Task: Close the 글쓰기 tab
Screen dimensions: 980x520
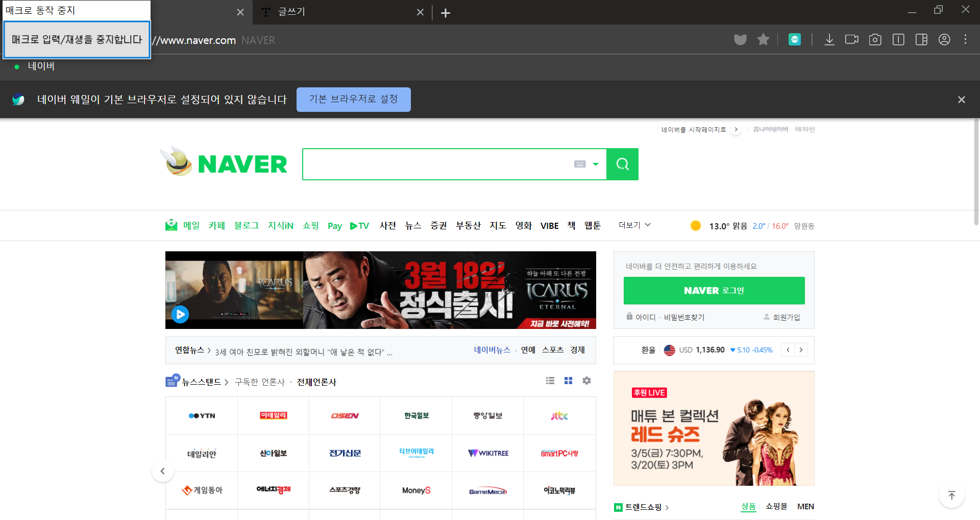Action: (x=420, y=12)
